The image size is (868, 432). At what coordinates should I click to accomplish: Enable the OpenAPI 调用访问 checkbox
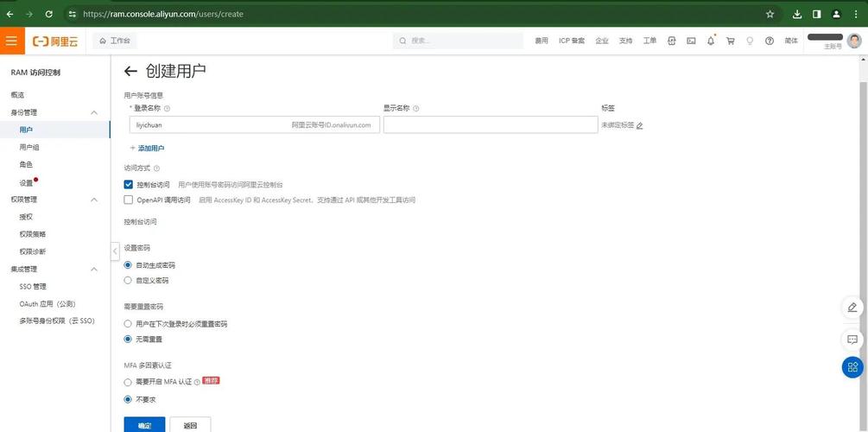coord(129,200)
